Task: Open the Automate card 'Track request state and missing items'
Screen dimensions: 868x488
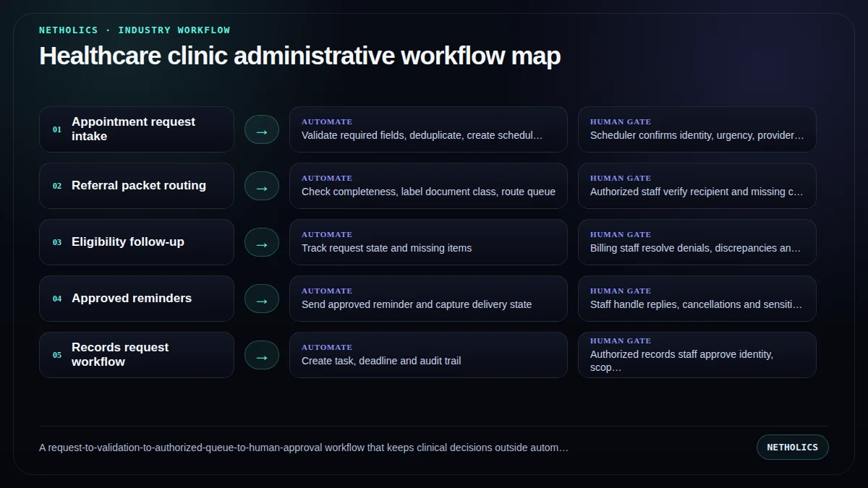Action: (x=428, y=242)
